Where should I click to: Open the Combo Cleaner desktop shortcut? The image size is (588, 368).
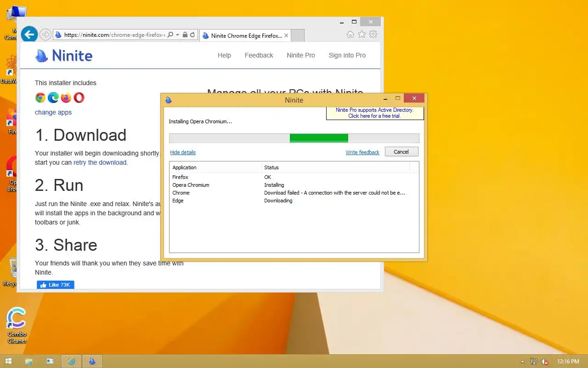(17, 325)
